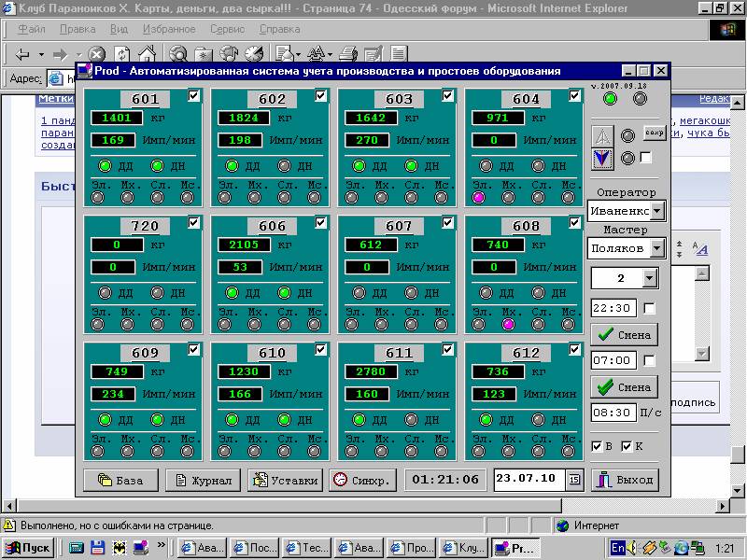The height and width of the screenshot is (560, 747).
Task: Click the Смена button below 07:00
Action: point(624,387)
